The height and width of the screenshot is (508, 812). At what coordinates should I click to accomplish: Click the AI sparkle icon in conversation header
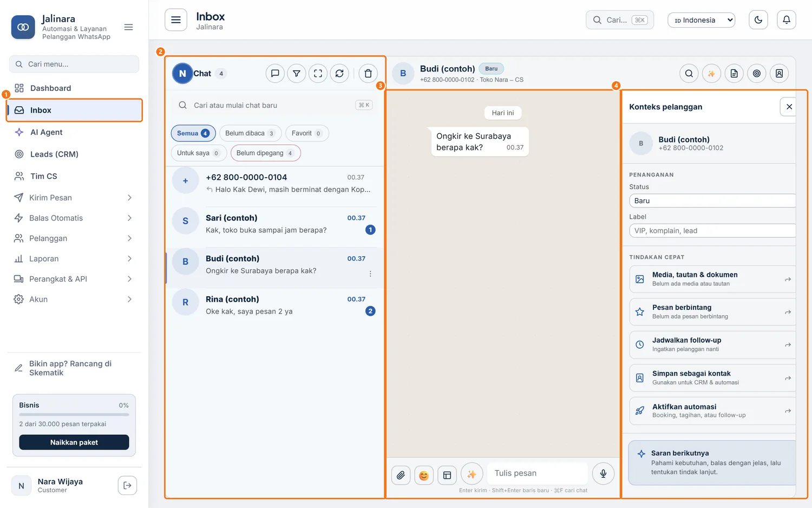[711, 73]
